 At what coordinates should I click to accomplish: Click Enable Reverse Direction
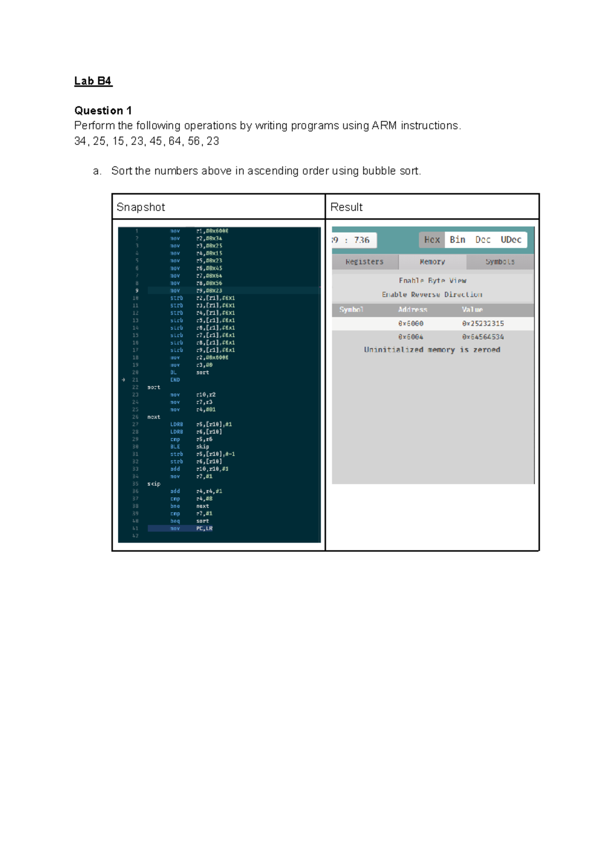[x=432, y=295]
